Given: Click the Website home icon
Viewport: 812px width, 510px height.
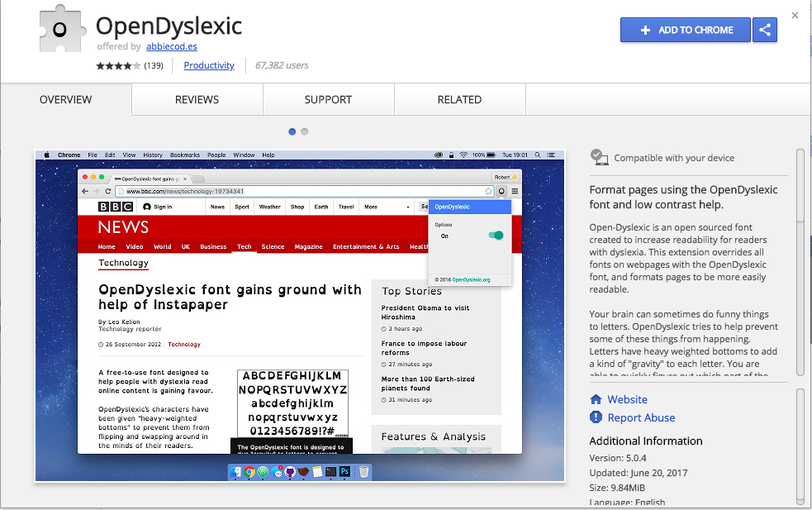Looking at the screenshot, I should [596, 399].
